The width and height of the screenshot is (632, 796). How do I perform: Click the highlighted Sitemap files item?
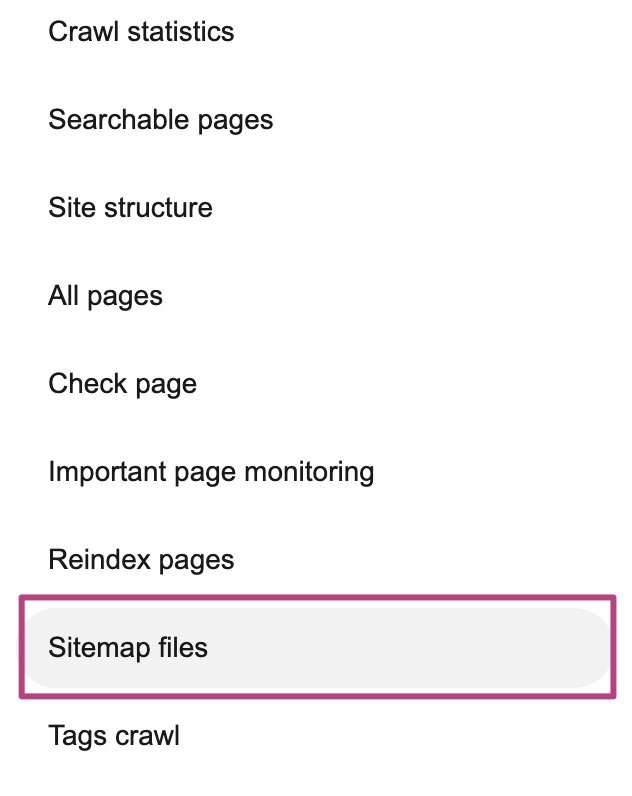pos(128,647)
